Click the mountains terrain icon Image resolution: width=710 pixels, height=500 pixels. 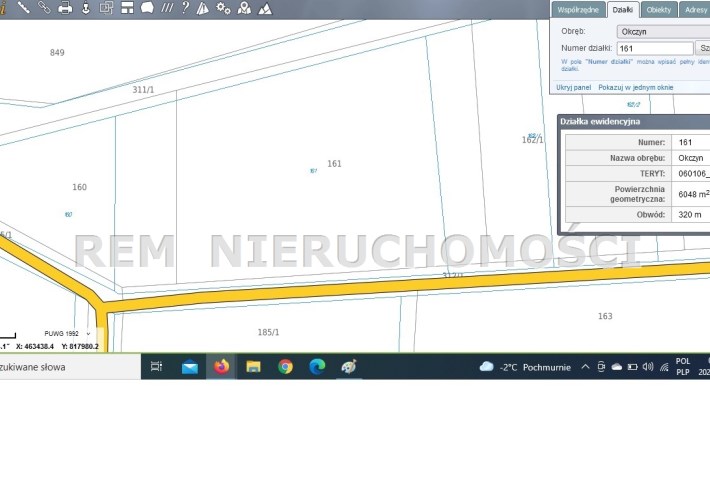point(265,8)
